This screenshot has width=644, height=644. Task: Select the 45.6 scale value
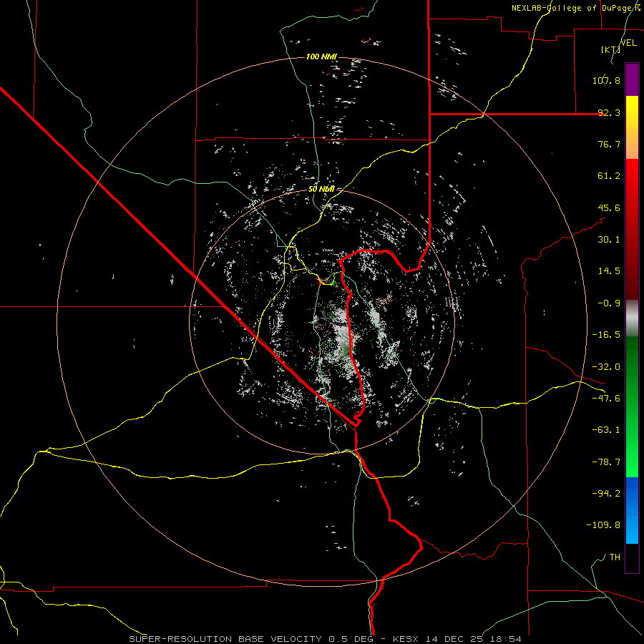pos(609,208)
